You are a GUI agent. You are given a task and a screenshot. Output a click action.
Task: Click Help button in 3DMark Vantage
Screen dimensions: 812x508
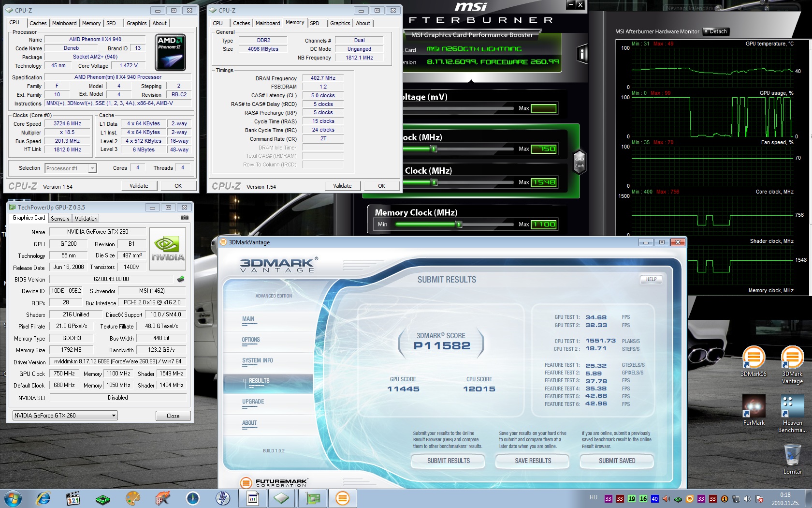pos(651,279)
